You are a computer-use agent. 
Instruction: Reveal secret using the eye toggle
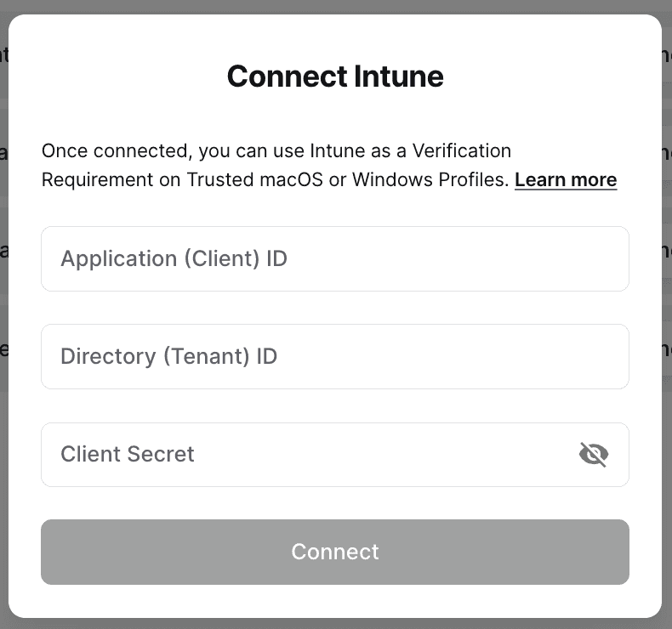[593, 455]
